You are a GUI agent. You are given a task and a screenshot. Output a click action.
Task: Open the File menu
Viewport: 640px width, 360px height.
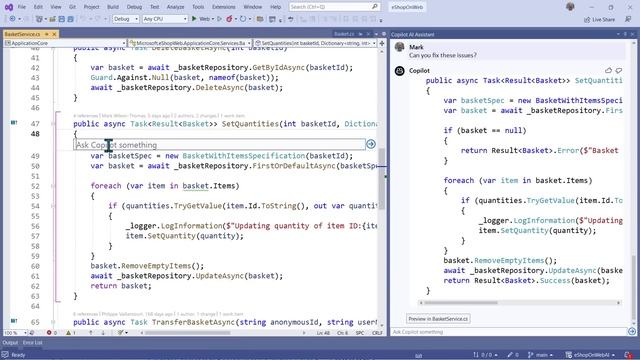point(22,7)
